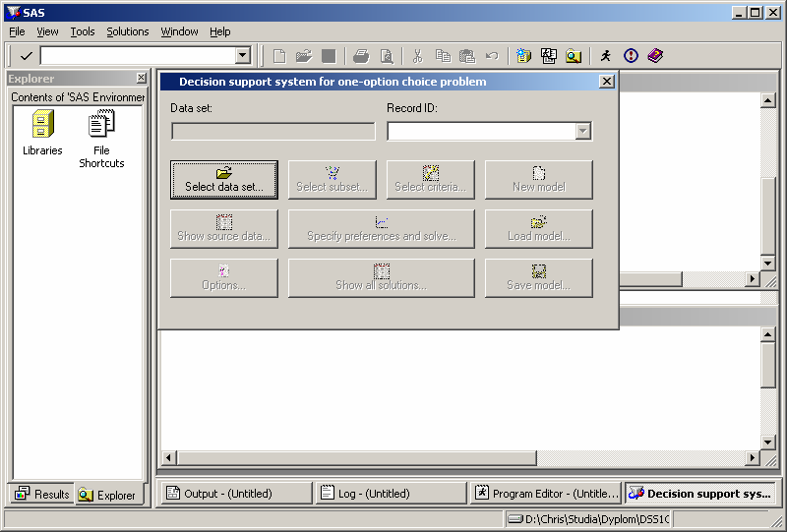Open the command bar dropdown arrow
The image size is (787, 532).
pyautogui.click(x=243, y=56)
